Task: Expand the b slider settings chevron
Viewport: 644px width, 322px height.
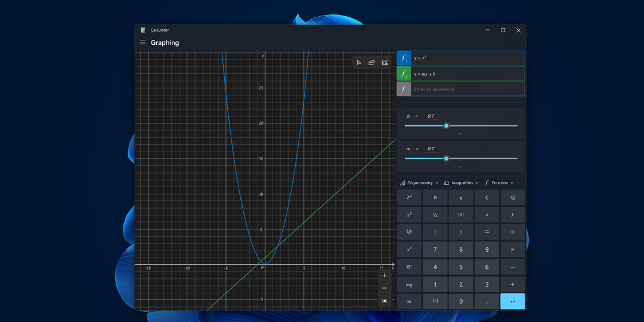Action: pos(460,134)
